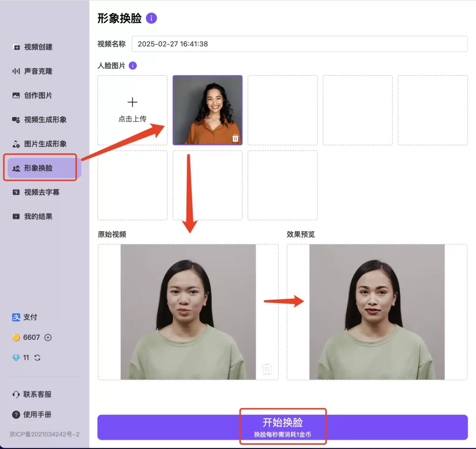Select 创作图片 from the sidebar

point(32,95)
